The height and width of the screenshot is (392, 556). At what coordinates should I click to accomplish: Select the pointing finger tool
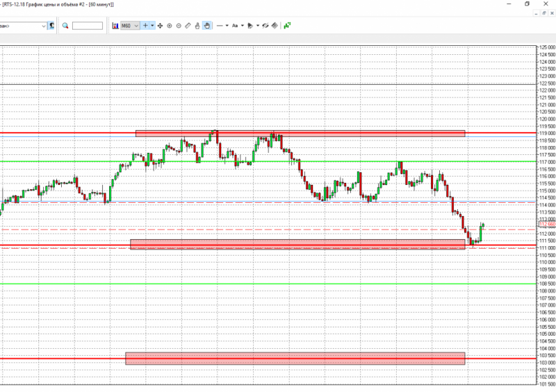coord(197,26)
